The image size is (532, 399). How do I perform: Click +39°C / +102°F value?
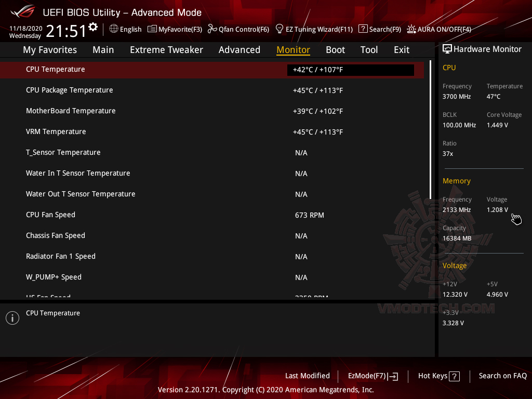318,111
